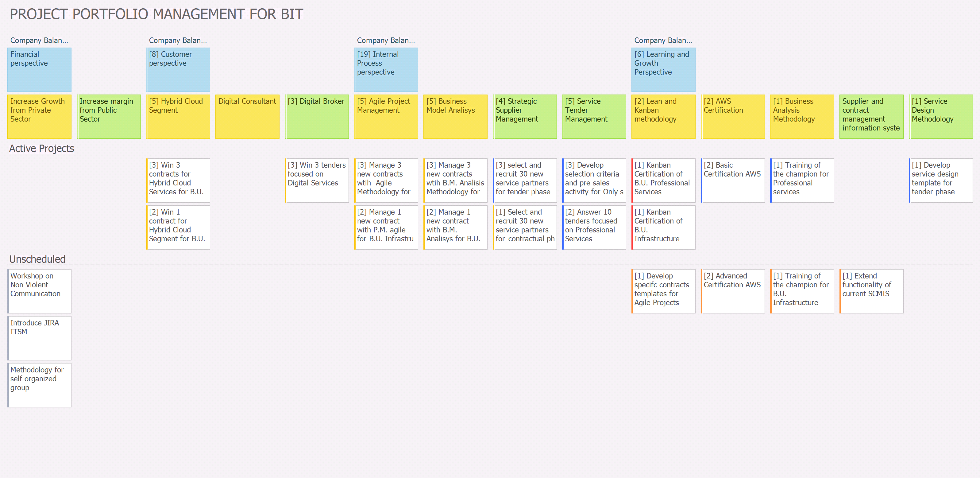Viewport: 980px width, 478px height.
Task: Collapse the Unscheduled section
Action: 37,259
